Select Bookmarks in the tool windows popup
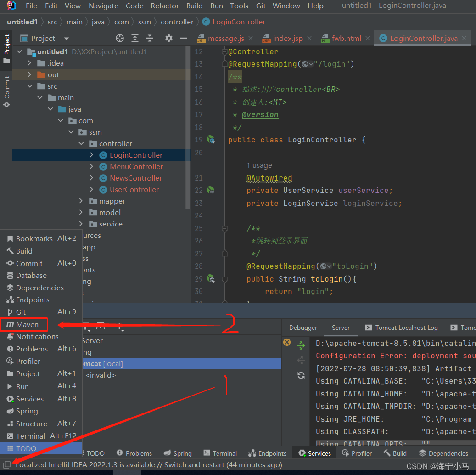Viewport: 476px width, 475px height. coord(41,238)
